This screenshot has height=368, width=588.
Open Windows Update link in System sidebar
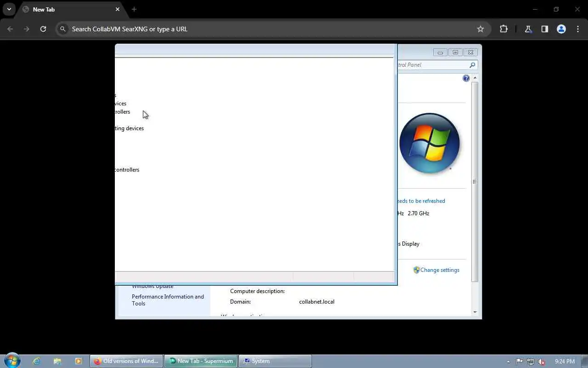(153, 287)
